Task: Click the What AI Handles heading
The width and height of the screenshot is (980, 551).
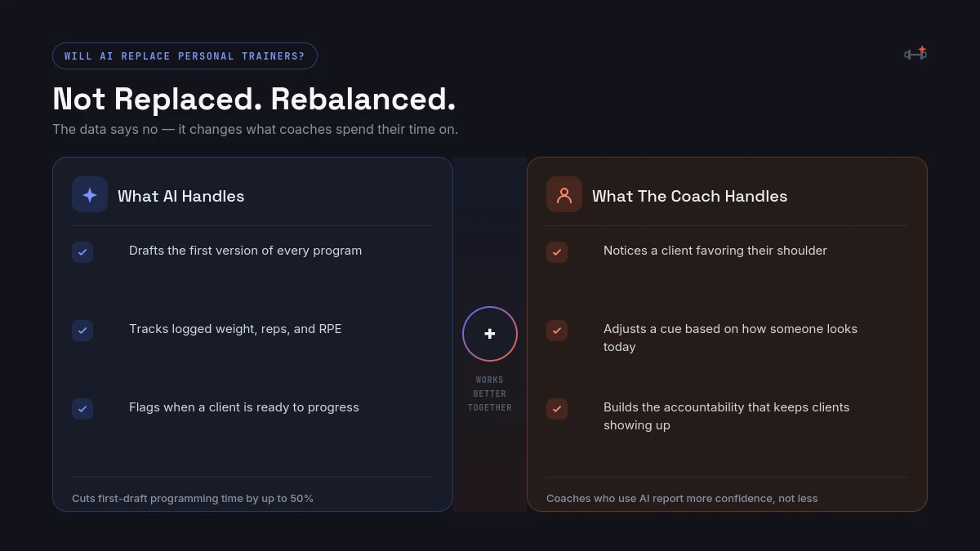Action: point(180,196)
